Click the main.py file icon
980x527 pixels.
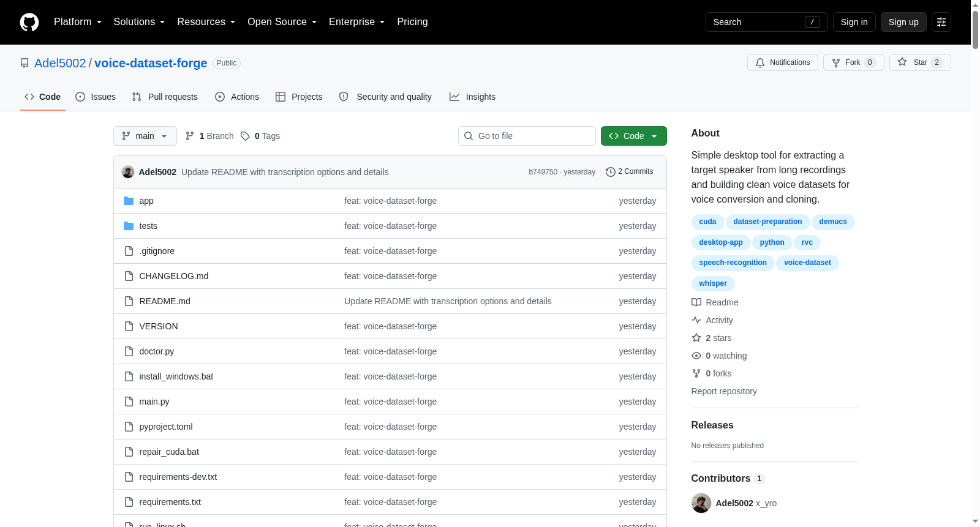[129, 402]
